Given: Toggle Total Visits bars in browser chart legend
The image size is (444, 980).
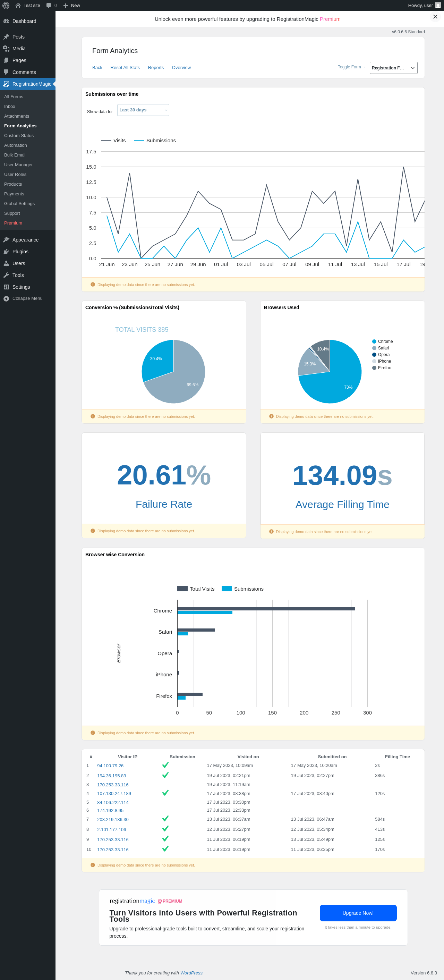Looking at the screenshot, I should click(196, 589).
